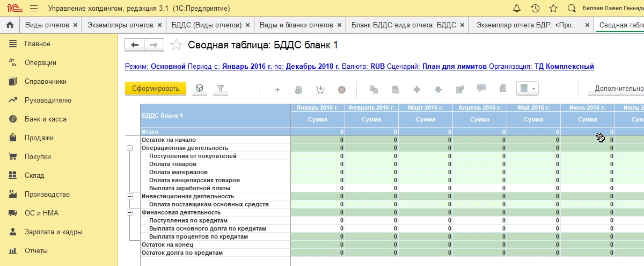The height and width of the screenshot is (266, 644).
Task: Open history clock icon
Action: pyautogui.click(x=535, y=9)
